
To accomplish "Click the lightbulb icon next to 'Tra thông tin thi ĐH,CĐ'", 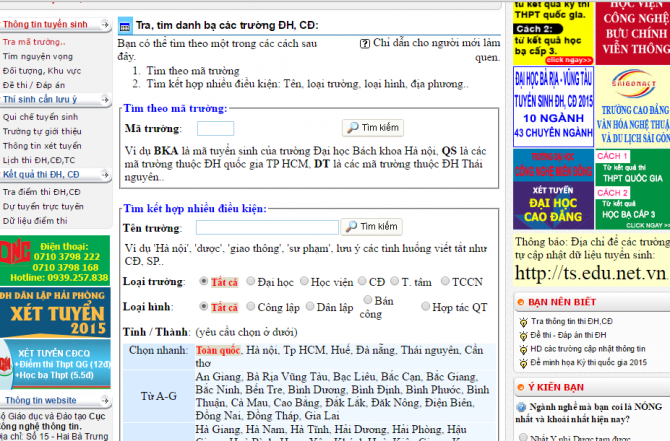I will point(522,321).
